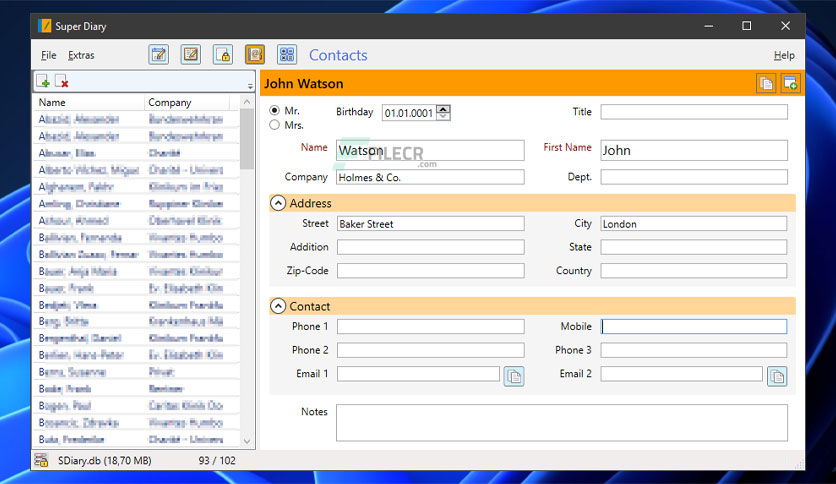The width and height of the screenshot is (836, 484).
Task: Open the contact list toolbar overflow arrow
Action: [250, 86]
